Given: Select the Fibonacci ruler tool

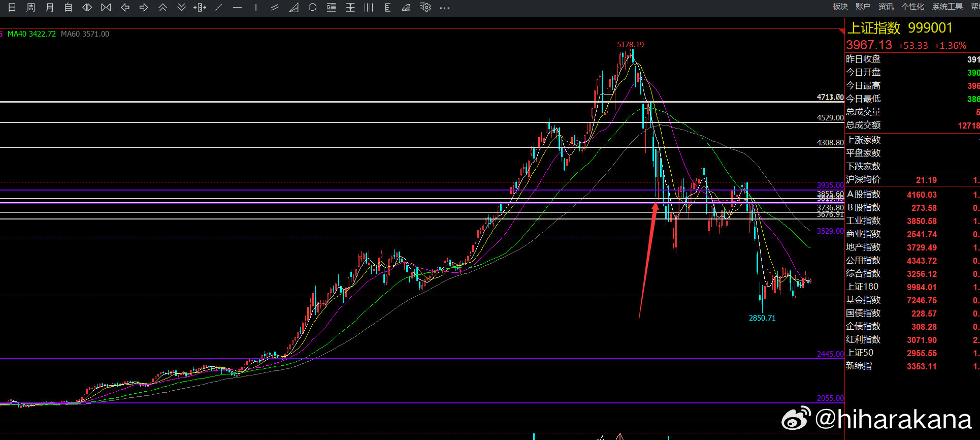Looking at the screenshot, I should pos(387,8).
